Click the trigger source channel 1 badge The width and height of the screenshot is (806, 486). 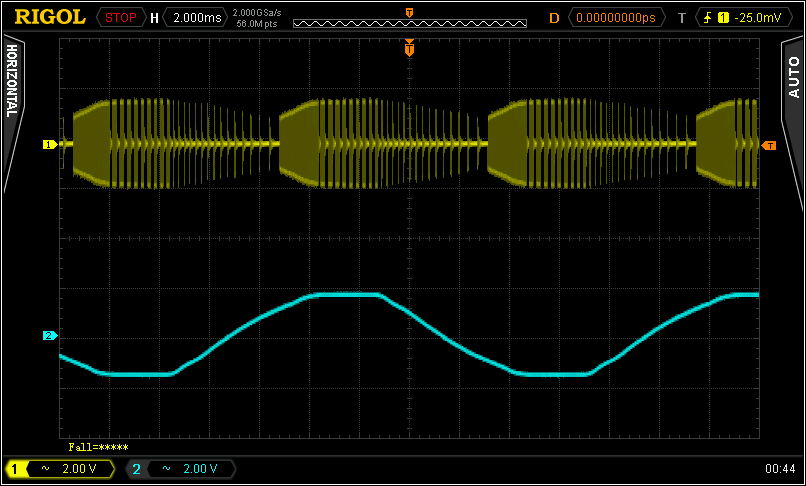[723, 18]
